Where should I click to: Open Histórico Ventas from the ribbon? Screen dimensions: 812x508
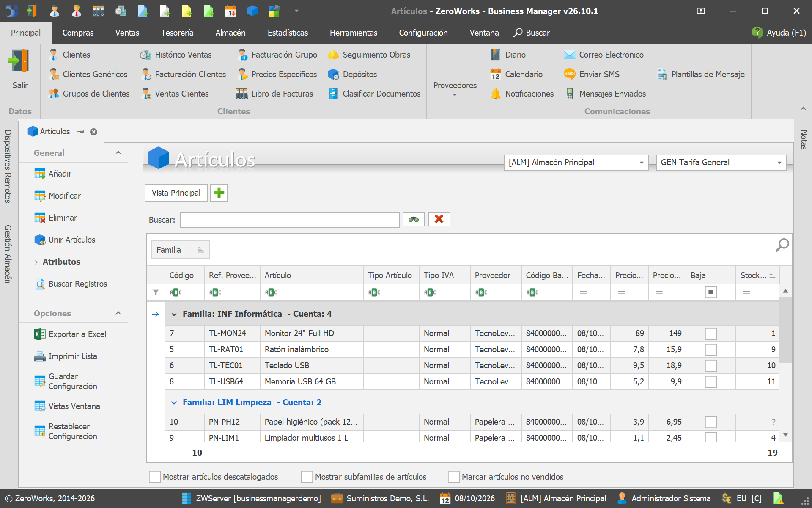(176, 55)
